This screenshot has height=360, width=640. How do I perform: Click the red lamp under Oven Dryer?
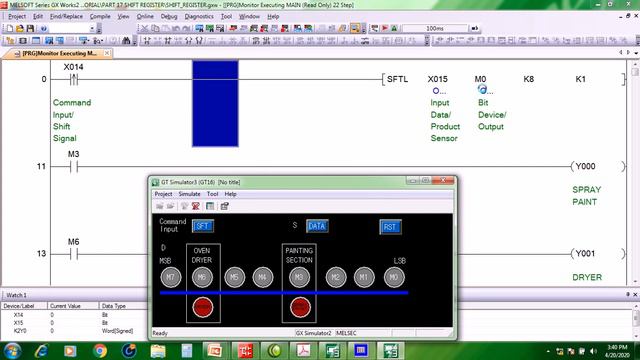click(x=202, y=307)
